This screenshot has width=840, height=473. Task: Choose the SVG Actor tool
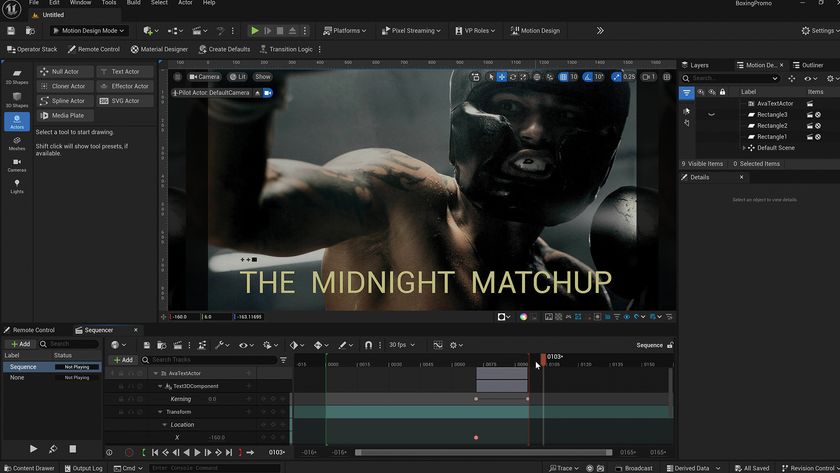pyautogui.click(x=125, y=101)
